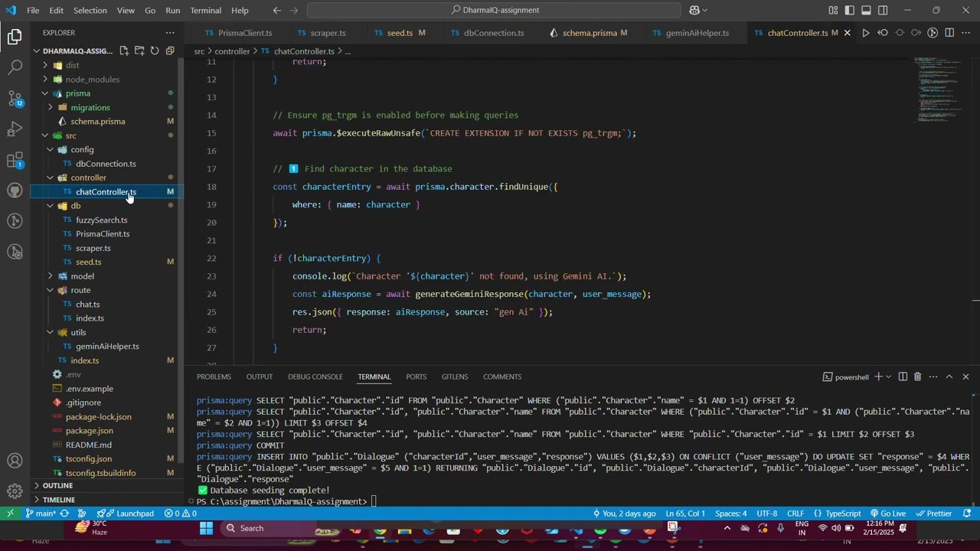Open the Source Control view
This screenshot has width=980, height=551.
coord(15,98)
